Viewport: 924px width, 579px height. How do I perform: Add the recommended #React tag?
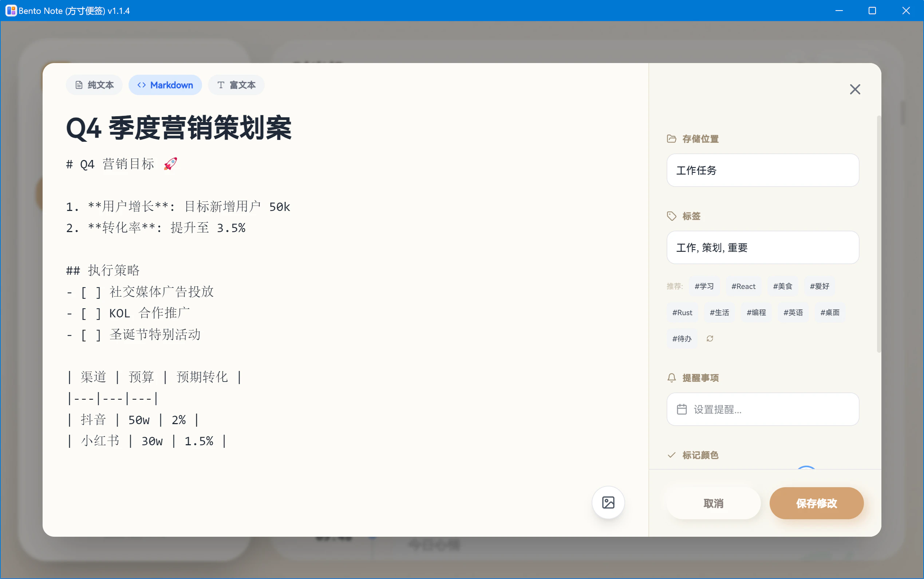[743, 286]
